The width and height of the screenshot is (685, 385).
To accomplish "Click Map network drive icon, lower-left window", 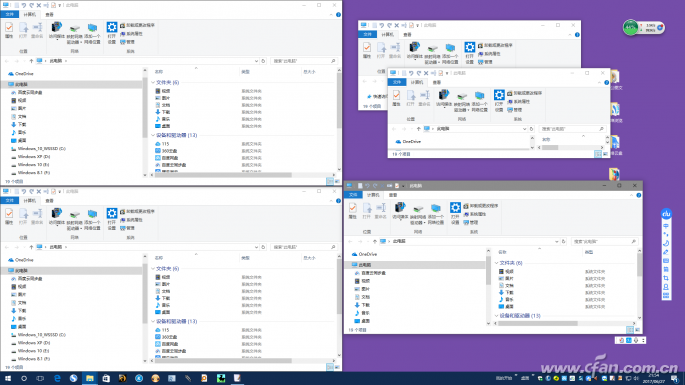I will click(x=74, y=220).
